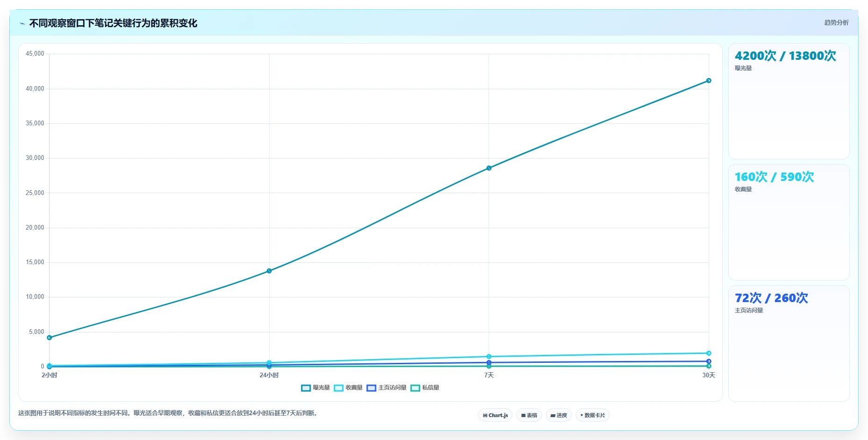This screenshot has height=440, width=868.
Task: Select the 曝光量 data point at 2小时
Action: (x=50, y=338)
